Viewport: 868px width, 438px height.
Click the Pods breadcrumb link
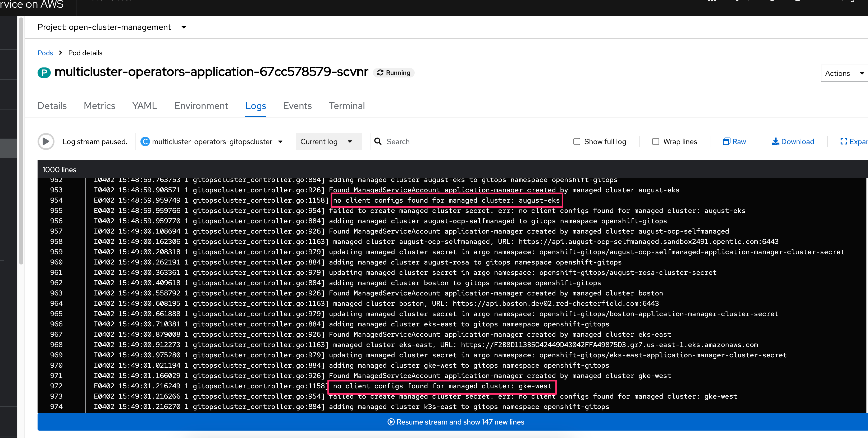coord(45,53)
